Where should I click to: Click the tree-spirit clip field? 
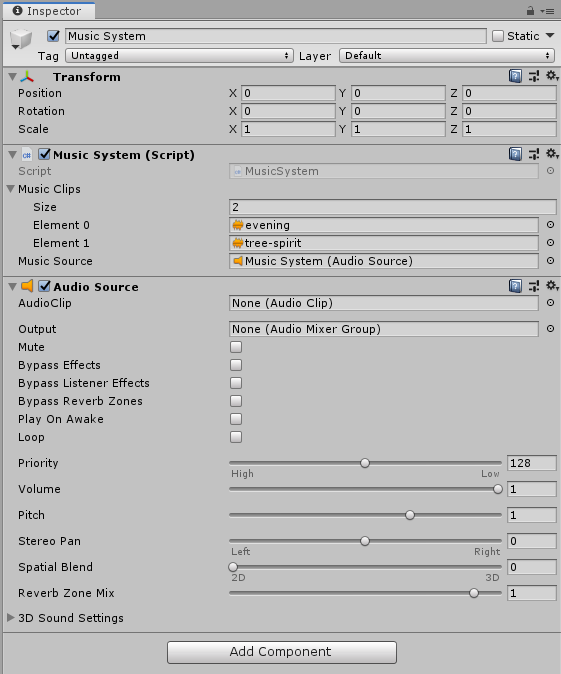click(x=383, y=243)
